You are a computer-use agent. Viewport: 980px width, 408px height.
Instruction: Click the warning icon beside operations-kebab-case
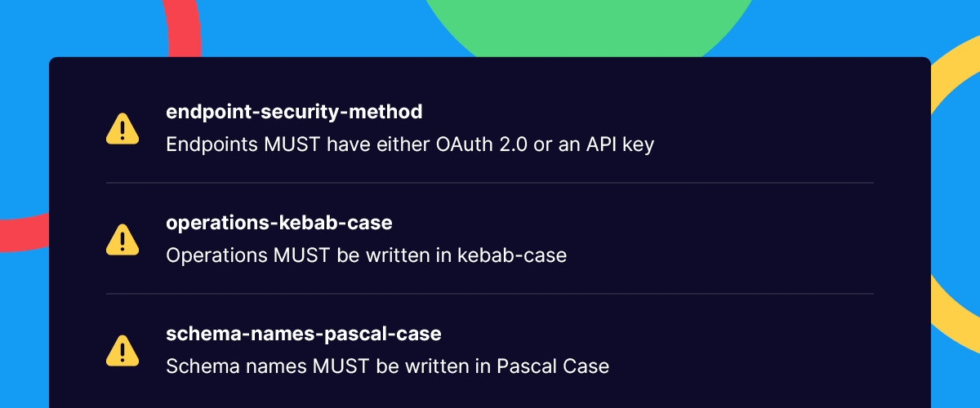point(122,239)
